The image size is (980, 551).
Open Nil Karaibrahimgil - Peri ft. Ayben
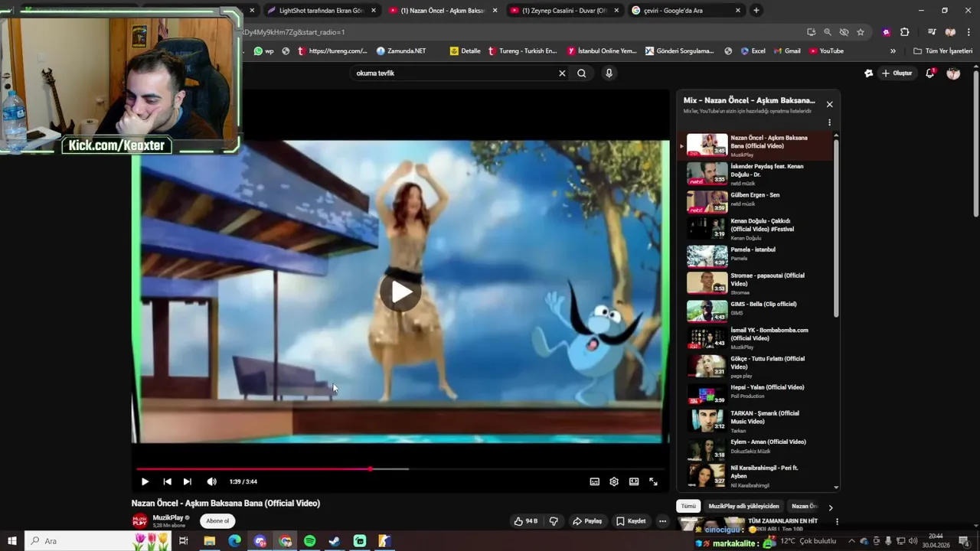(x=756, y=475)
